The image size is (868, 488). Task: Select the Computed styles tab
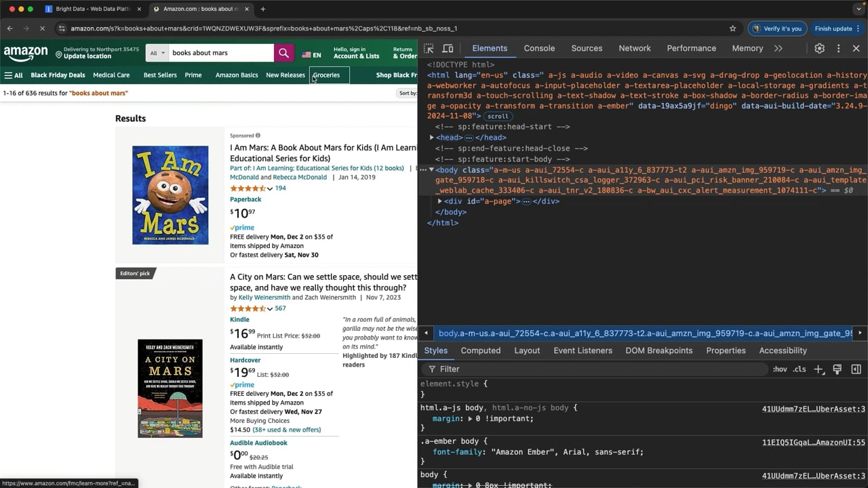(x=480, y=350)
